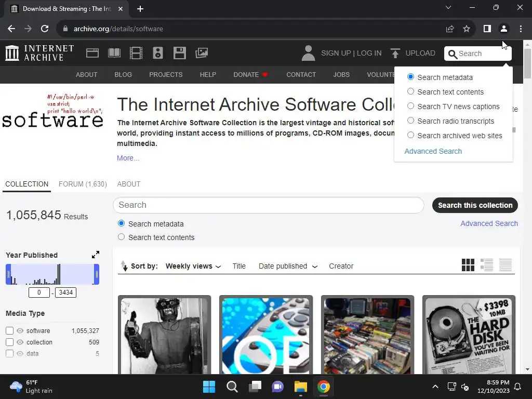This screenshot has height=399, width=532.
Task: Open Chrome three-dot menu
Action: pos(521,29)
